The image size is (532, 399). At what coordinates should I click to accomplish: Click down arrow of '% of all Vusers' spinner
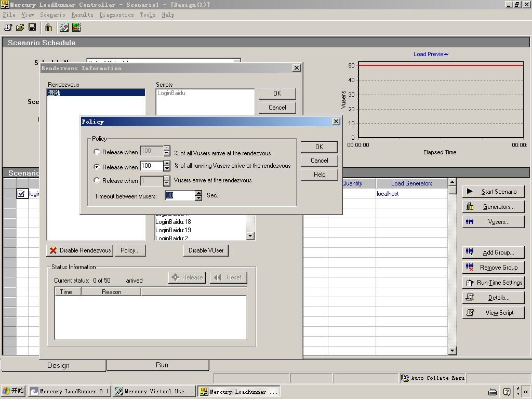coord(167,154)
